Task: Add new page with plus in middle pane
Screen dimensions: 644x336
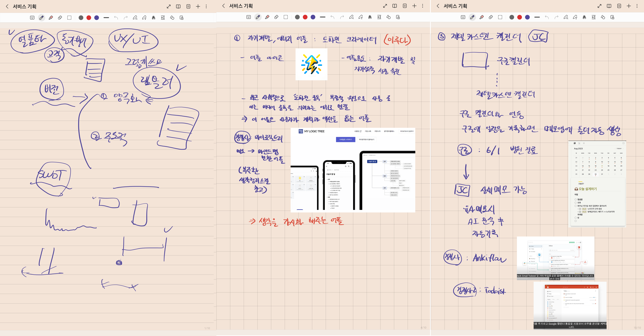Action: pyautogui.click(x=414, y=6)
